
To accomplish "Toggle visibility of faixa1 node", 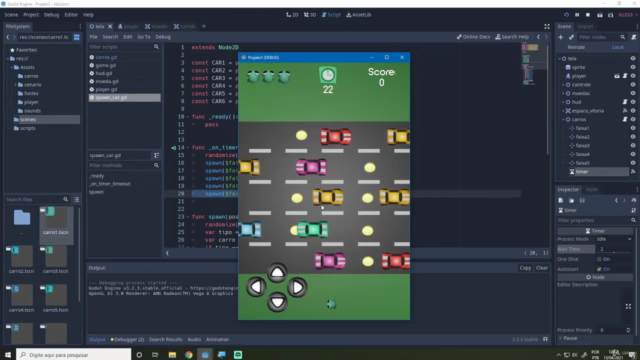I will [x=633, y=128].
